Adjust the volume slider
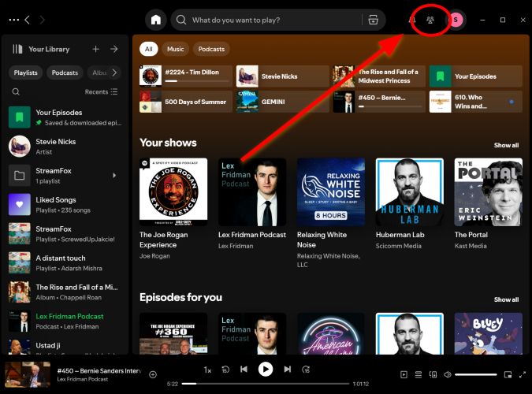The image size is (532, 394). pos(475,374)
